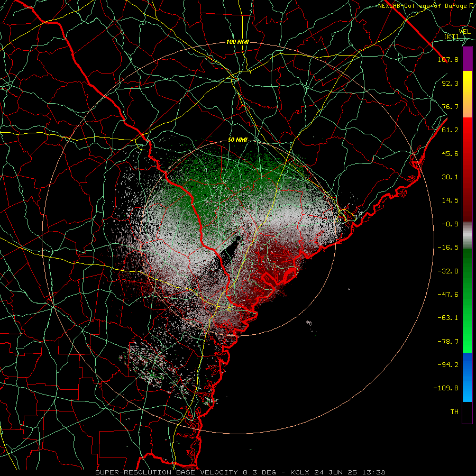Click the -32.0 velocity scale value
The height and width of the screenshot is (476, 476).
click(x=448, y=271)
